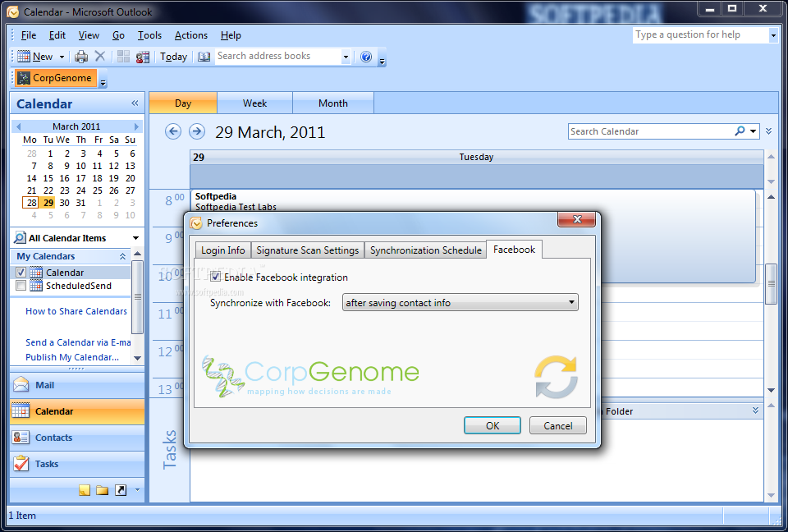Switch to the Day view tab
Screen dimensions: 788x532
pos(183,103)
